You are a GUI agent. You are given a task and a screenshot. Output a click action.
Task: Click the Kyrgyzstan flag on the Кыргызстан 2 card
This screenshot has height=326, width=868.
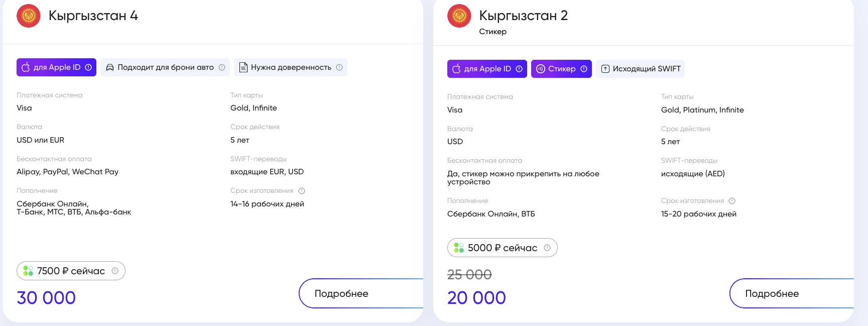pyautogui.click(x=459, y=16)
